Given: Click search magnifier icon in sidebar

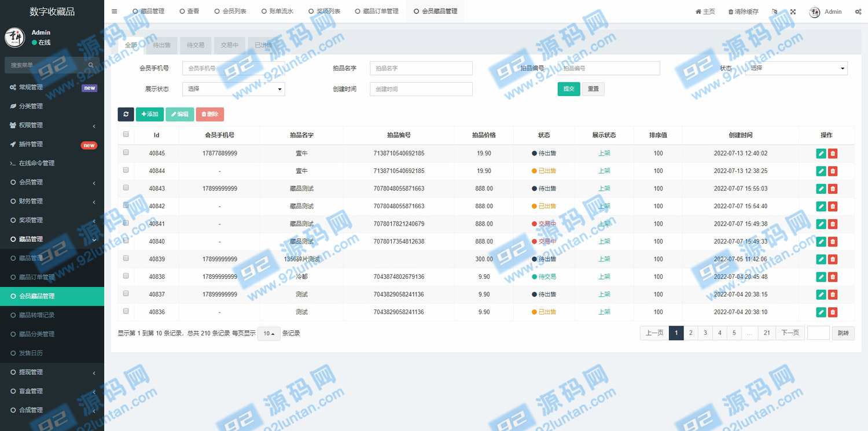Looking at the screenshot, I should point(91,65).
